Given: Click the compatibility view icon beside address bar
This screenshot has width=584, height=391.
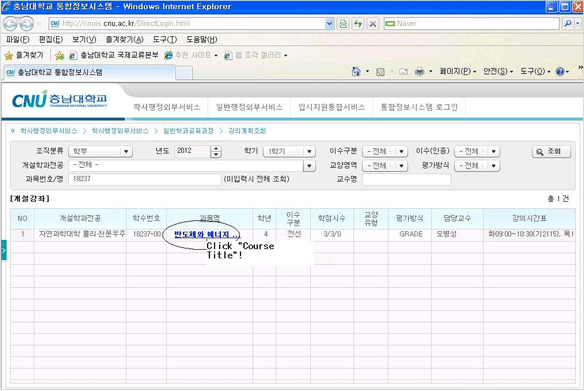Looking at the screenshot, I should click(343, 24).
